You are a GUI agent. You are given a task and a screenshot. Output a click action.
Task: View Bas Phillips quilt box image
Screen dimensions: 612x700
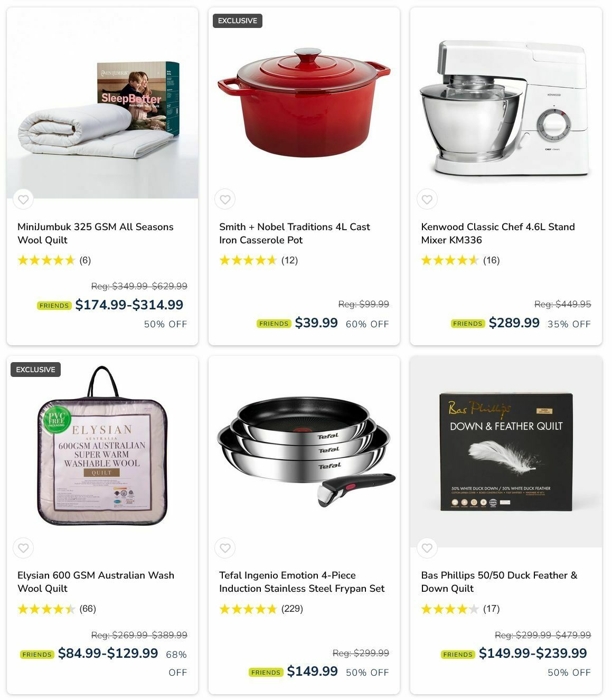[506, 451]
